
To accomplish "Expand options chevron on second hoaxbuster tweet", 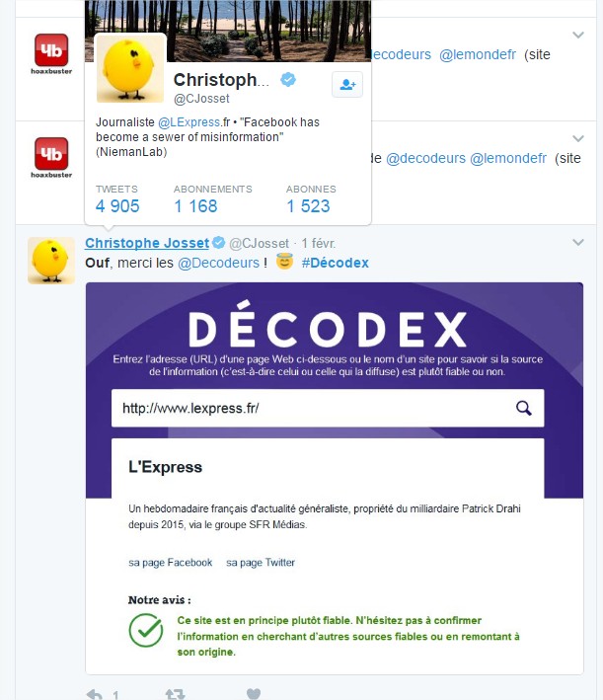I will point(578,138).
